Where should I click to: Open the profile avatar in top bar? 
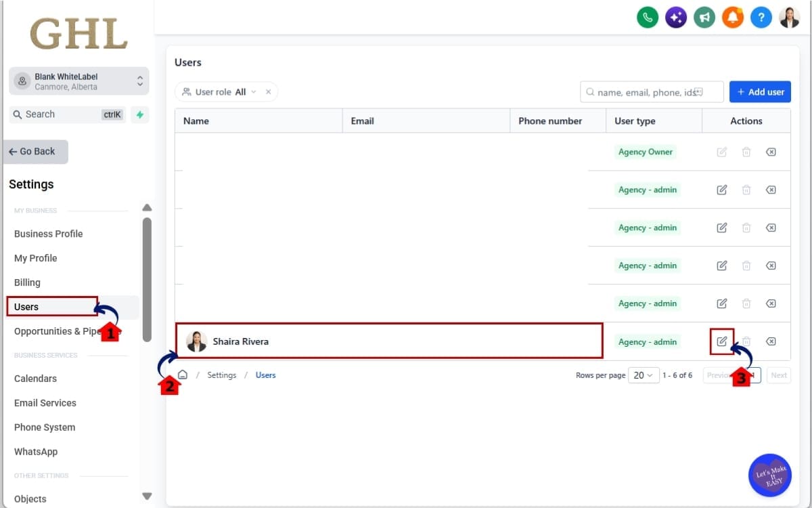[x=790, y=18]
